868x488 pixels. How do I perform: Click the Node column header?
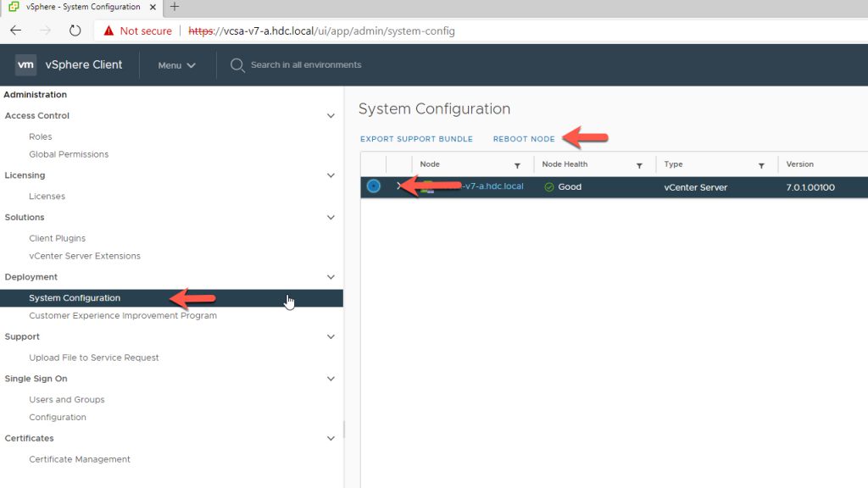430,164
